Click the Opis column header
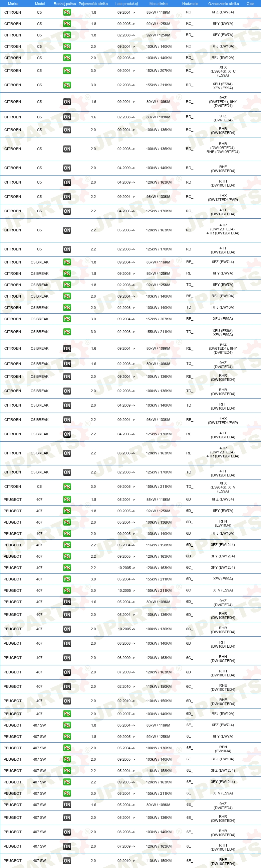This screenshot has width=261, height=868. click(250, 4)
